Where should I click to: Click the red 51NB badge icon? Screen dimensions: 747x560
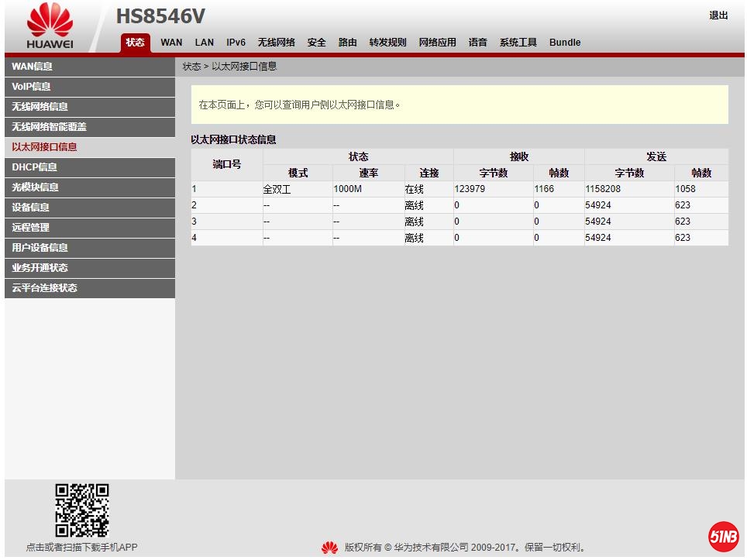click(x=722, y=536)
